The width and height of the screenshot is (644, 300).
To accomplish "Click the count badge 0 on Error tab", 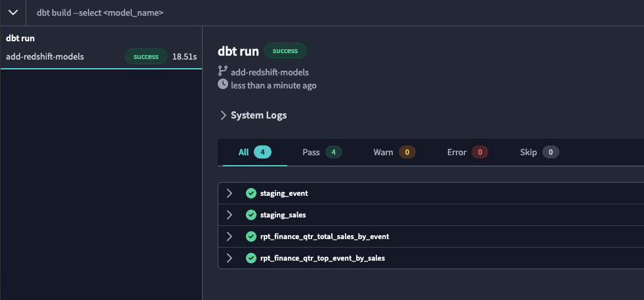I will (x=479, y=152).
